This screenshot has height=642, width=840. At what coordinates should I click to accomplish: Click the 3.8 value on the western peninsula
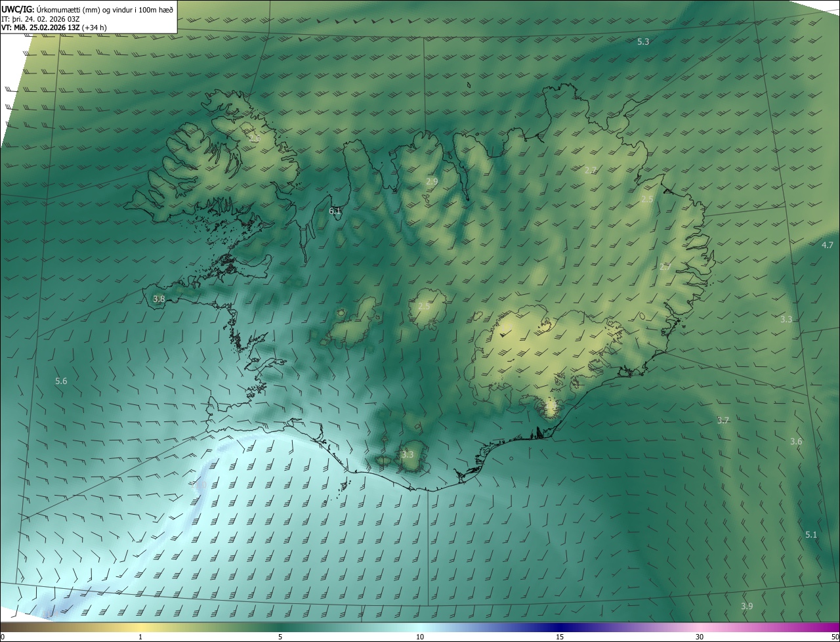(159, 299)
